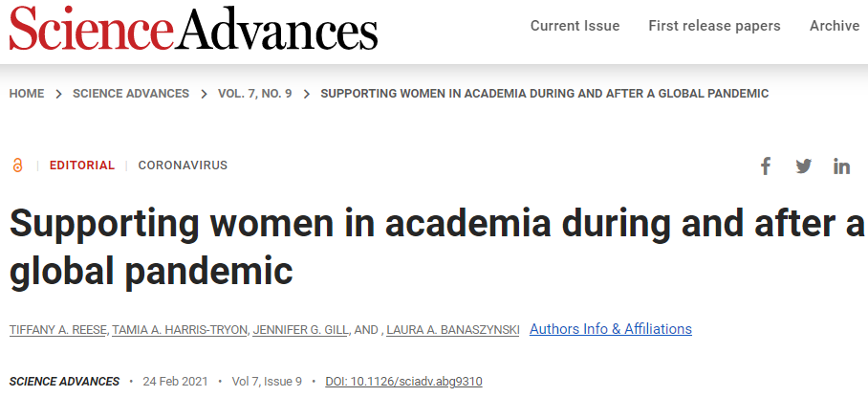The height and width of the screenshot is (397, 868).
Task: View author Laura A. Banaszynski
Action: tap(453, 331)
